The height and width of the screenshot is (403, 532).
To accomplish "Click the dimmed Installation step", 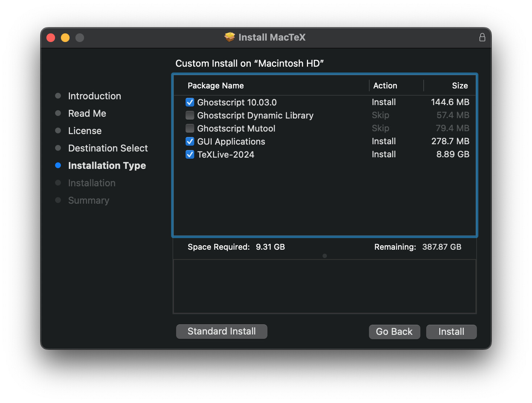I will [x=92, y=183].
